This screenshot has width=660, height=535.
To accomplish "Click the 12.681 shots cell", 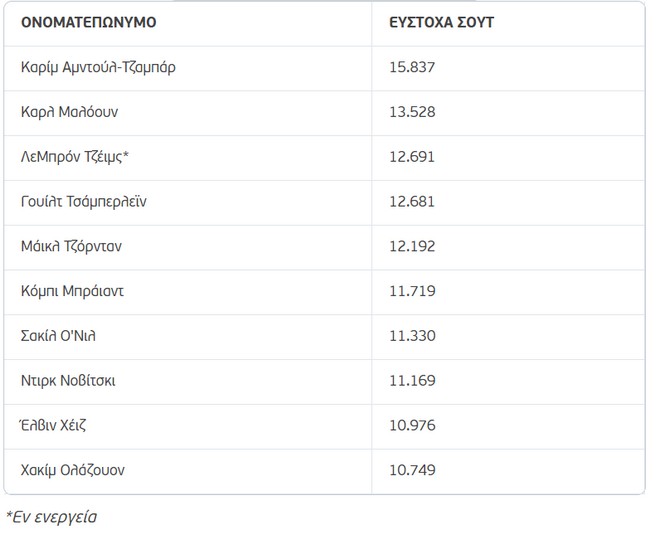I will [412, 202].
